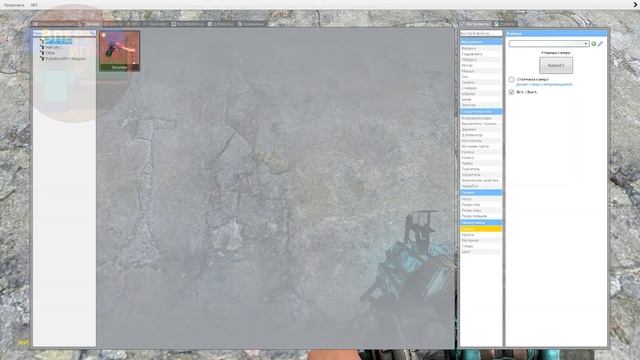This screenshot has height=360, width=640.
Task: Select the Краска tool
Action: click(x=481, y=235)
